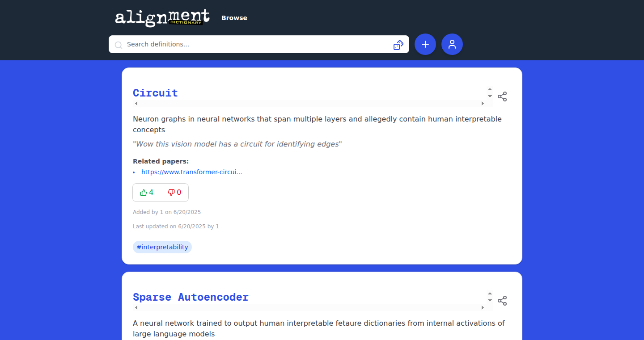Select the #interpretability tag
The width and height of the screenshot is (644, 340).
click(x=162, y=247)
